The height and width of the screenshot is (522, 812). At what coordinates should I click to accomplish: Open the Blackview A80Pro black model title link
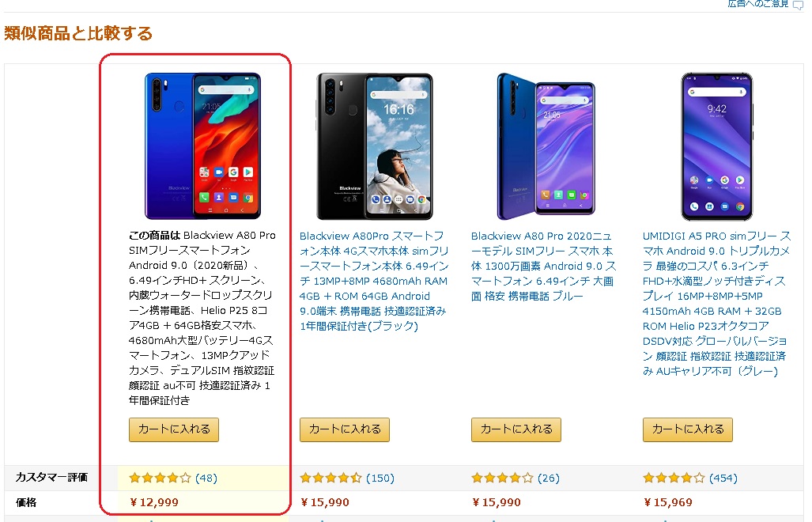pos(374,282)
